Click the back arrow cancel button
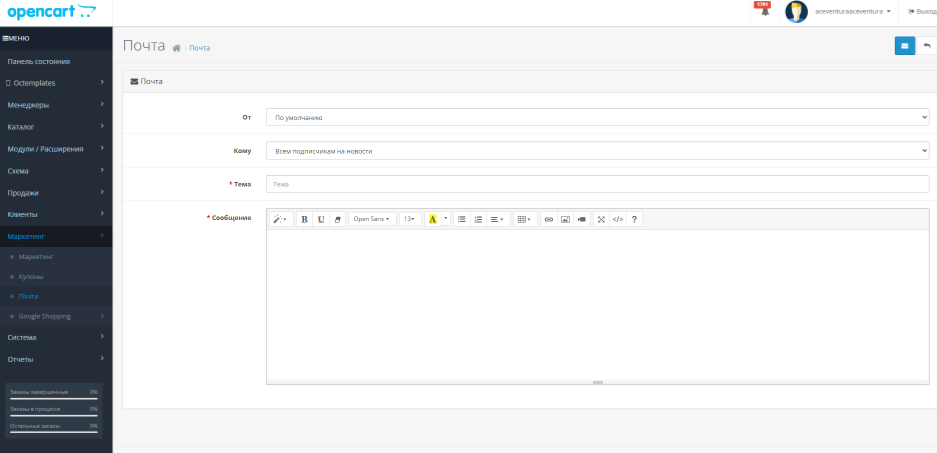The height and width of the screenshot is (453, 937). (x=927, y=46)
